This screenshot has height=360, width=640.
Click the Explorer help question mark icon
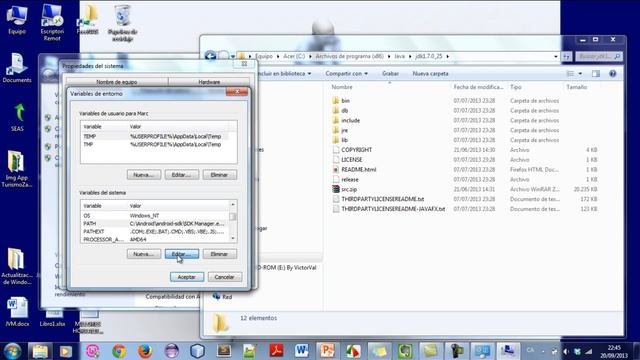(612, 73)
